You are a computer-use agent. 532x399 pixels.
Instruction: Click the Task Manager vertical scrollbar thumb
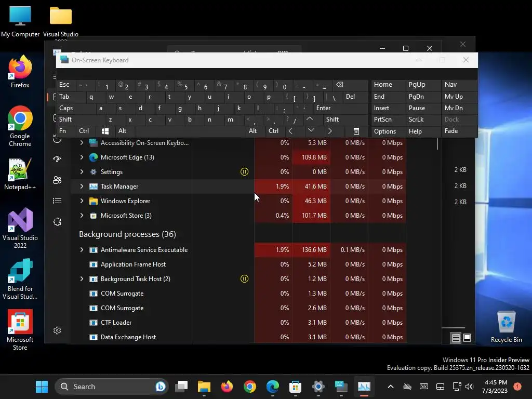click(437, 144)
